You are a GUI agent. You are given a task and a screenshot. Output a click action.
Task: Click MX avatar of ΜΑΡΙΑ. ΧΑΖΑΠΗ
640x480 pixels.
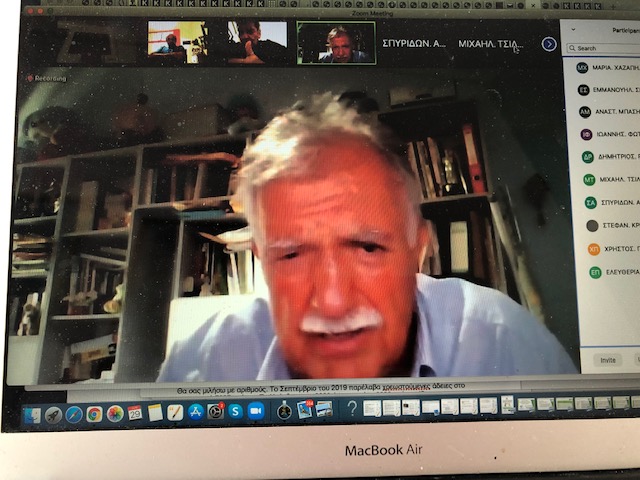pyautogui.click(x=582, y=67)
